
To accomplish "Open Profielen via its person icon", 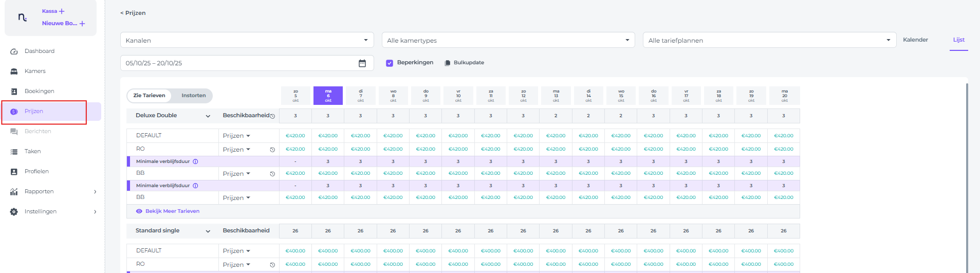I will (14, 172).
